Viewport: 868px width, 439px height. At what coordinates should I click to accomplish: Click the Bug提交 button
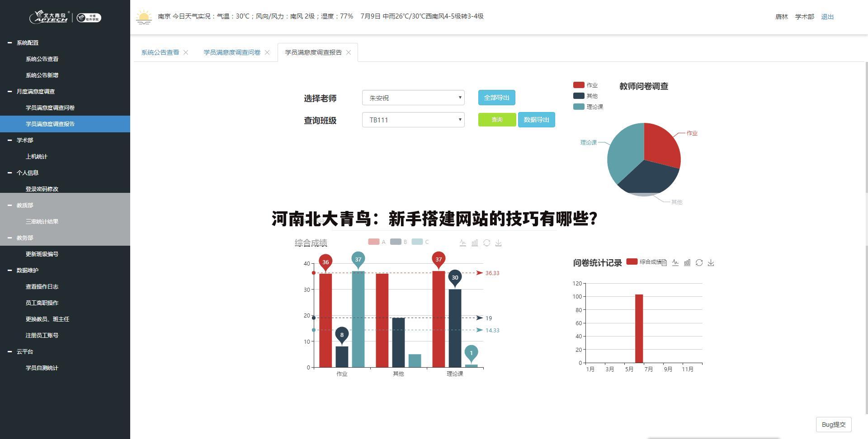(x=834, y=425)
